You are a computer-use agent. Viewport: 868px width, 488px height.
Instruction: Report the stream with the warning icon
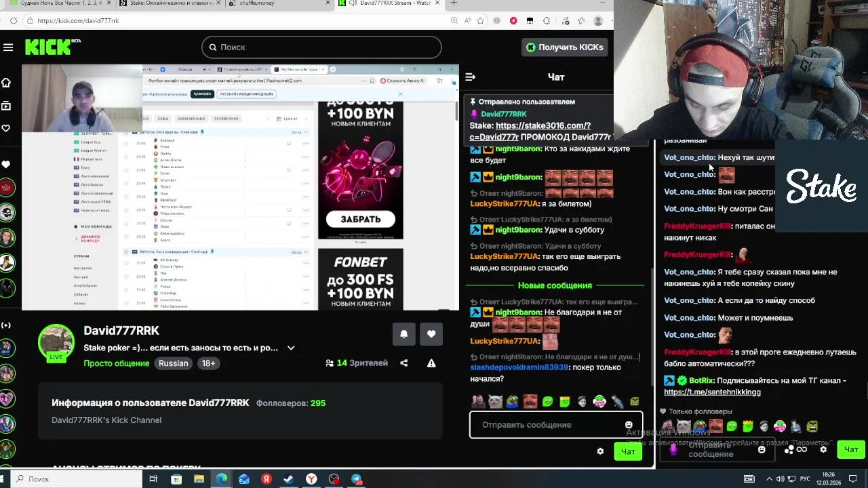431,363
